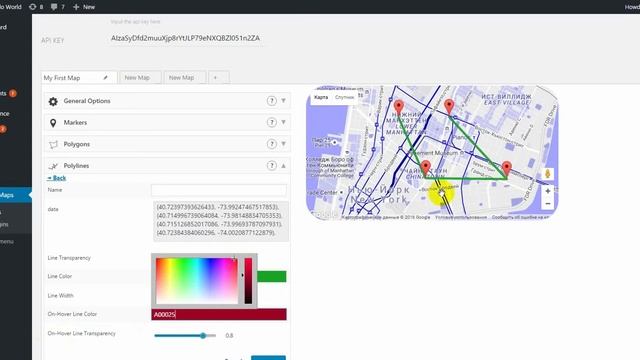Open the first New Map tab
The image size is (640, 360).
point(140,78)
